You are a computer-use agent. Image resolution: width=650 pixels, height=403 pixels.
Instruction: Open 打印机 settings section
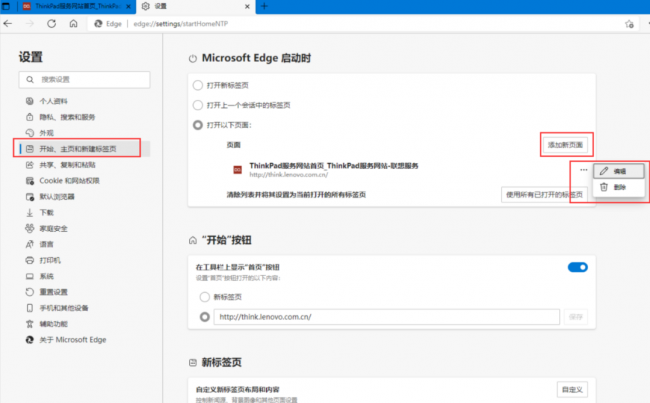43,260
